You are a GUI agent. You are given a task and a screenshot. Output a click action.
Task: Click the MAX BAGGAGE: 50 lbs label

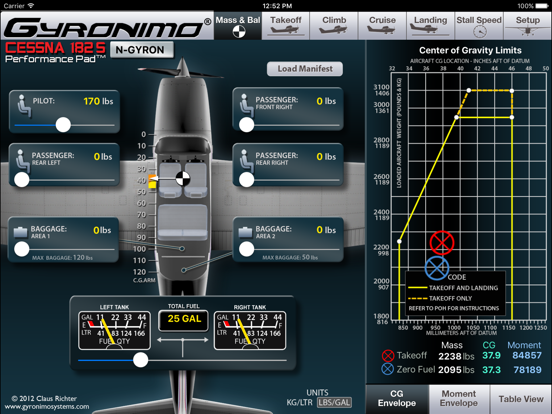click(x=290, y=257)
